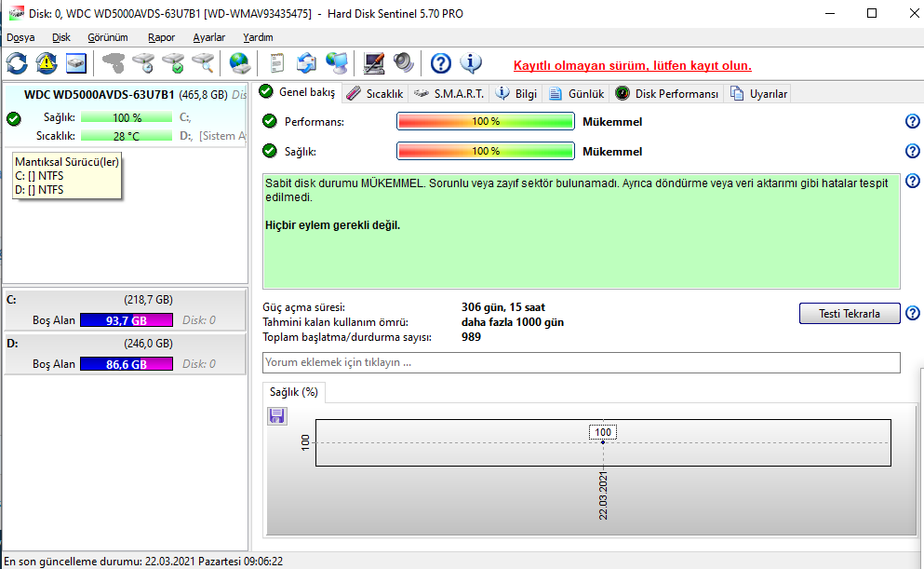Click the envelope with blue arrows icon
The height and width of the screenshot is (569, 924).
[306, 63]
